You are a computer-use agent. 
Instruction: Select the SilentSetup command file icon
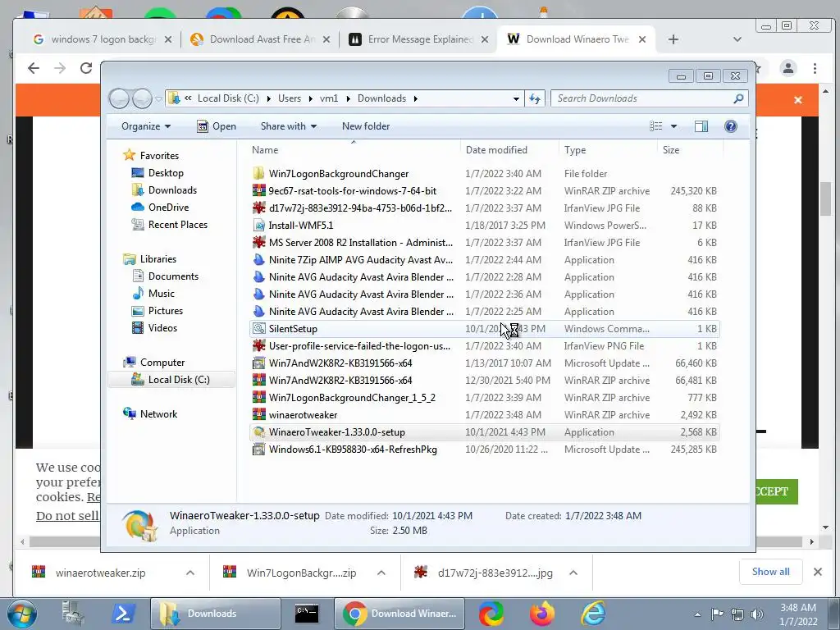[x=258, y=329]
